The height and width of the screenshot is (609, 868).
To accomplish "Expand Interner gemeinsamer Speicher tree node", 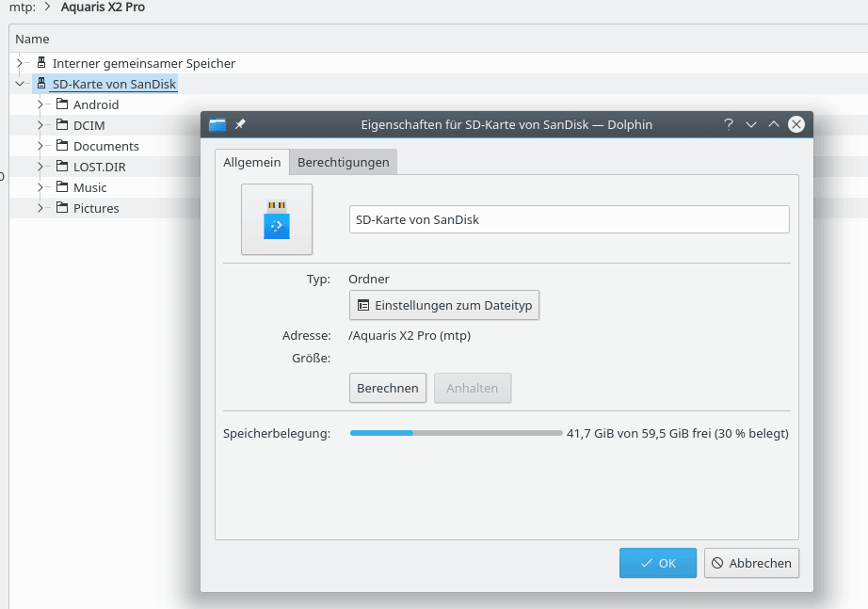I will pos(20,63).
